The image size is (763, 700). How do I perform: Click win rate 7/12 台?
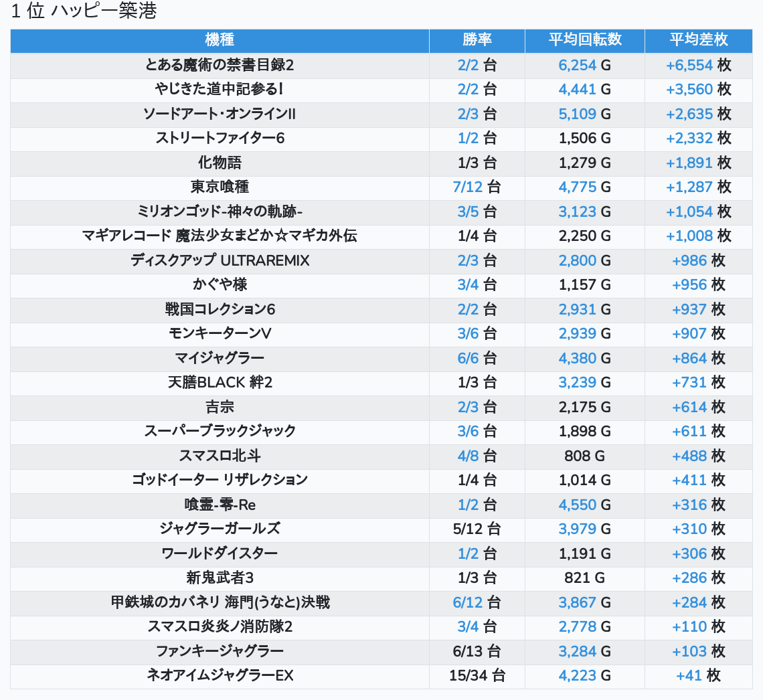[477, 187]
